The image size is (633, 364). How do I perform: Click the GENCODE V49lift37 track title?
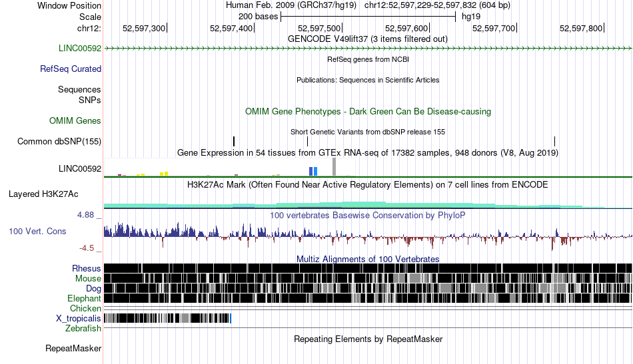coord(368,39)
